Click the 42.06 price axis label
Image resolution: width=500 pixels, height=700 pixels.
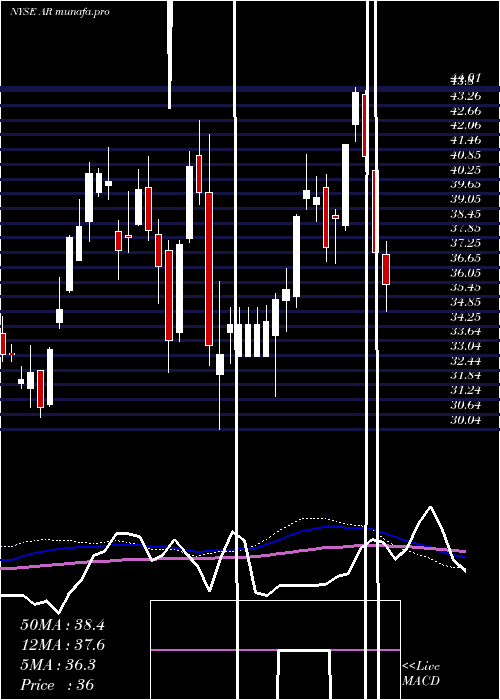(466, 125)
